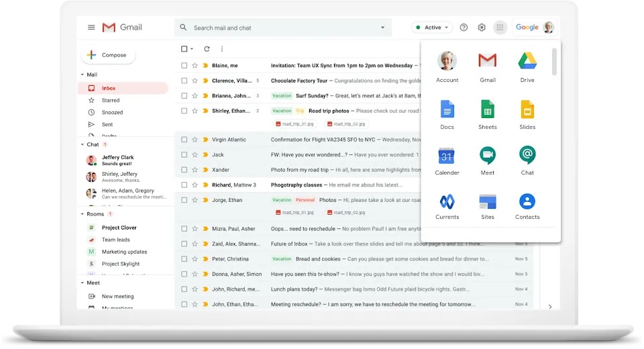Click the apps panel scrollbar
Screen dimensions: 644x349
click(x=554, y=62)
